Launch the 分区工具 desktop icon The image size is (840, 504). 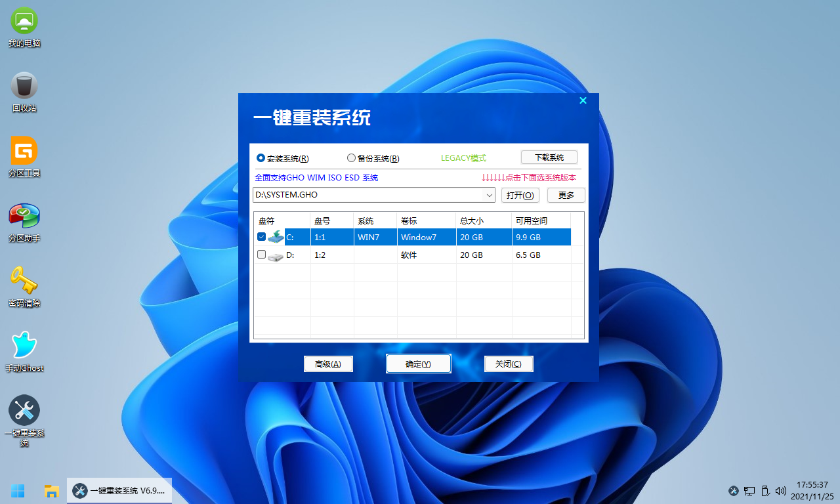pos(24,157)
